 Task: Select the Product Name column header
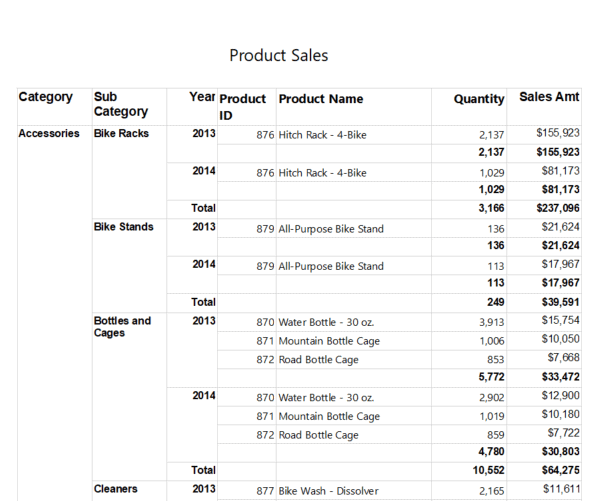click(321, 99)
